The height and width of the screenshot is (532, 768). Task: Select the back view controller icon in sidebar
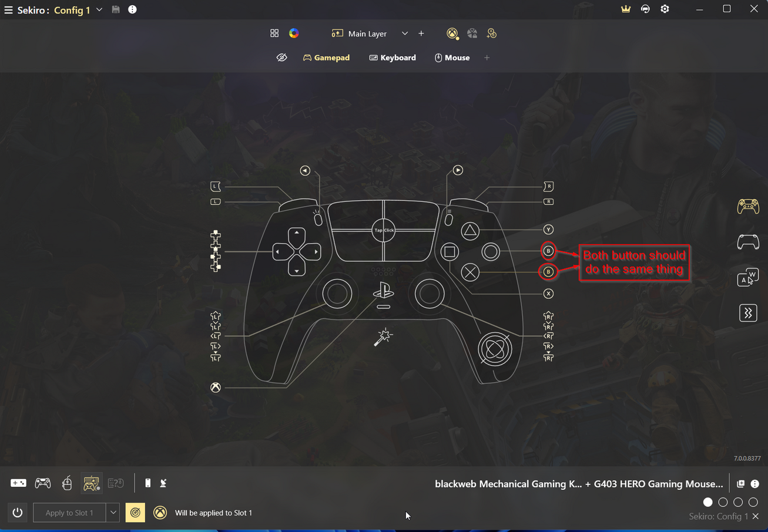click(748, 241)
